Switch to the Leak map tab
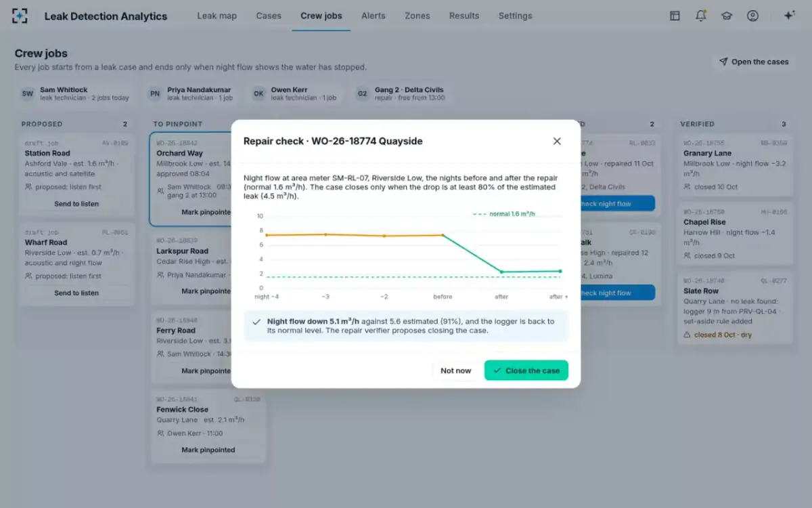812x508 pixels. click(217, 16)
